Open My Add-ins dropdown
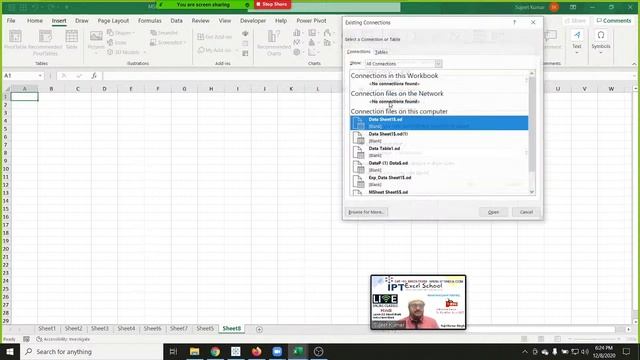The width and height of the screenshot is (640, 360). coord(218,50)
